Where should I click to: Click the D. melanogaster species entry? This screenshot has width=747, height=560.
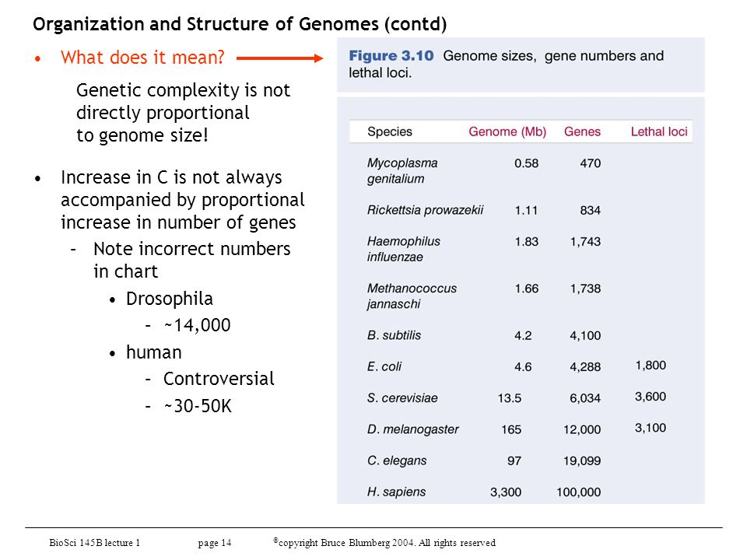pos(412,429)
